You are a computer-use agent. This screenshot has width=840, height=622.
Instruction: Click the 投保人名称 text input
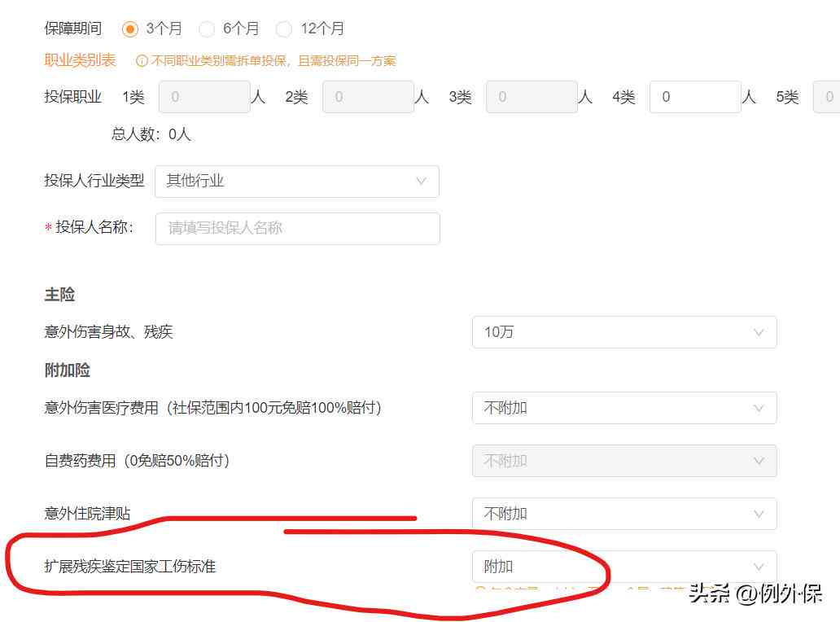(297, 229)
